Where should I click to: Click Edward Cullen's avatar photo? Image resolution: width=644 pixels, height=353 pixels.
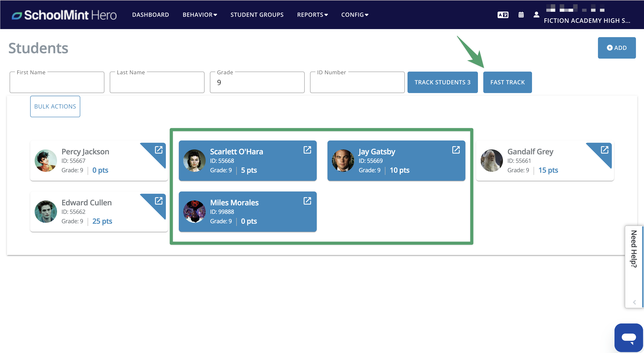[x=46, y=212]
